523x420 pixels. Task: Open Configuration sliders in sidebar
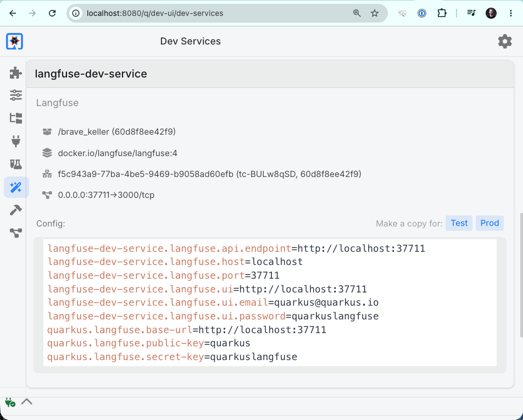coord(16,95)
